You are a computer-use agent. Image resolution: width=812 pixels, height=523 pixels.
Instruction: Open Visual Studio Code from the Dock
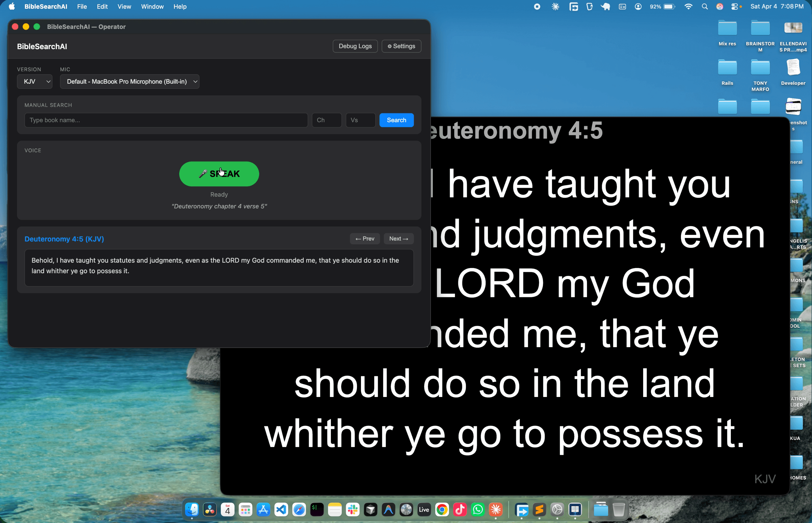pyautogui.click(x=281, y=510)
